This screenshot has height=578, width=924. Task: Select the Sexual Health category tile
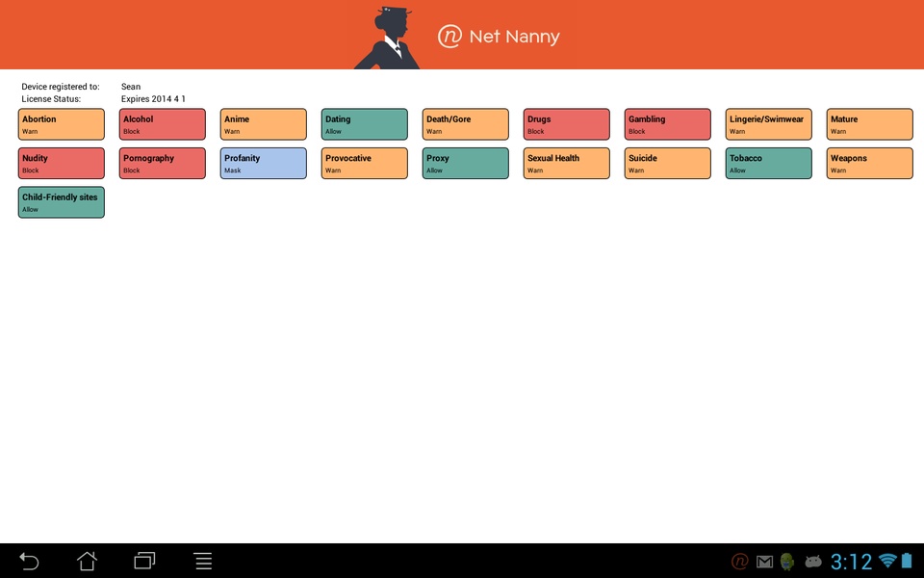click(x=566, y=163)
